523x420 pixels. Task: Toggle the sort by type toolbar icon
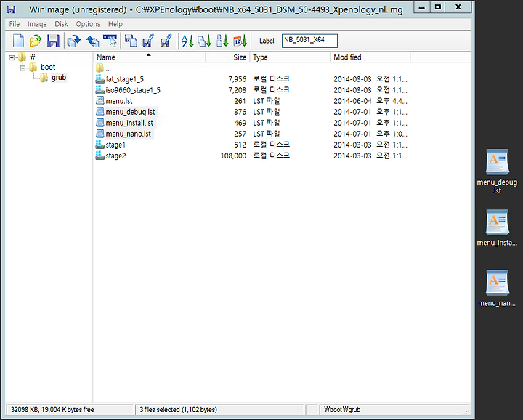pos(204,41)
